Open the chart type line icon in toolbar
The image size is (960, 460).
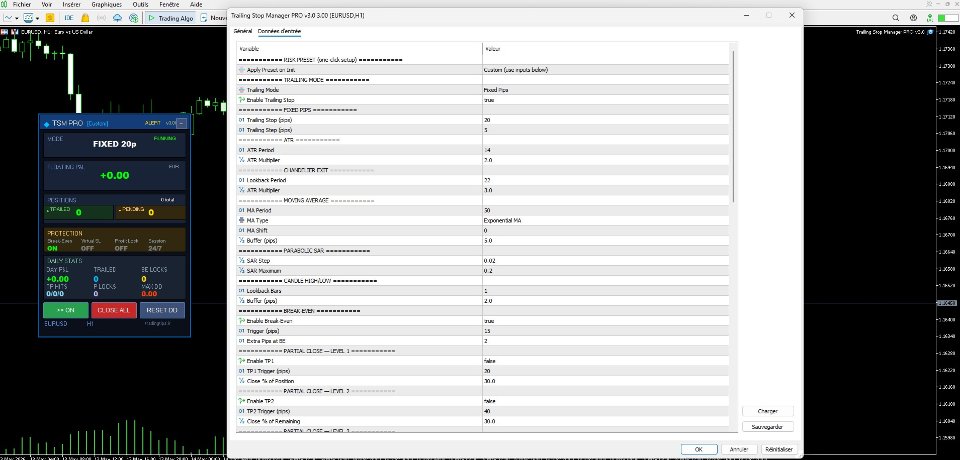[7, 18]
